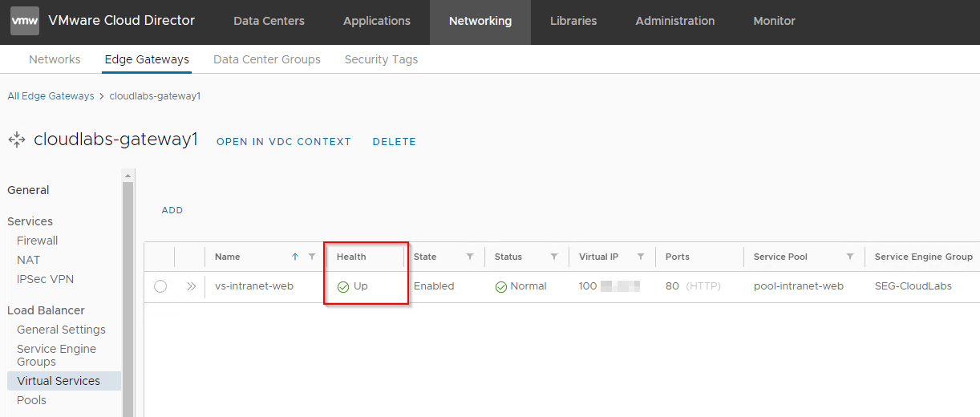Click the 80 (HTTP) ports cell
The height and width of the screenshot is (417, 980).
click(x=693, y=286)
